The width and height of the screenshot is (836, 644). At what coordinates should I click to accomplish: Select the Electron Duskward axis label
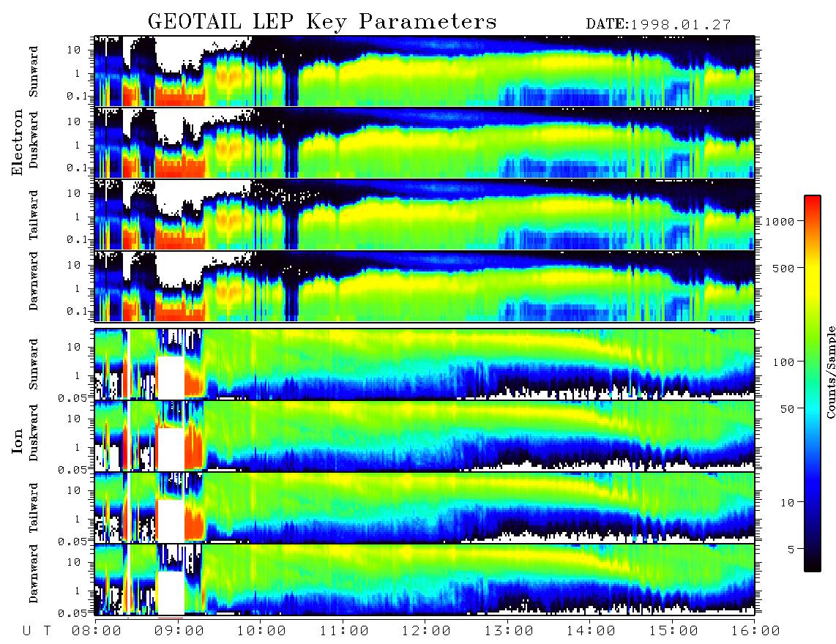coord(34,141)
